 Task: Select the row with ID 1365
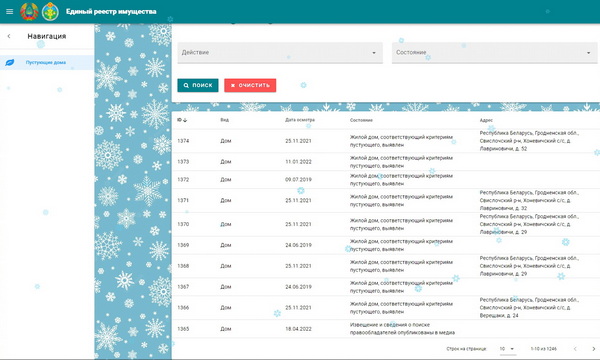(386, 329)
